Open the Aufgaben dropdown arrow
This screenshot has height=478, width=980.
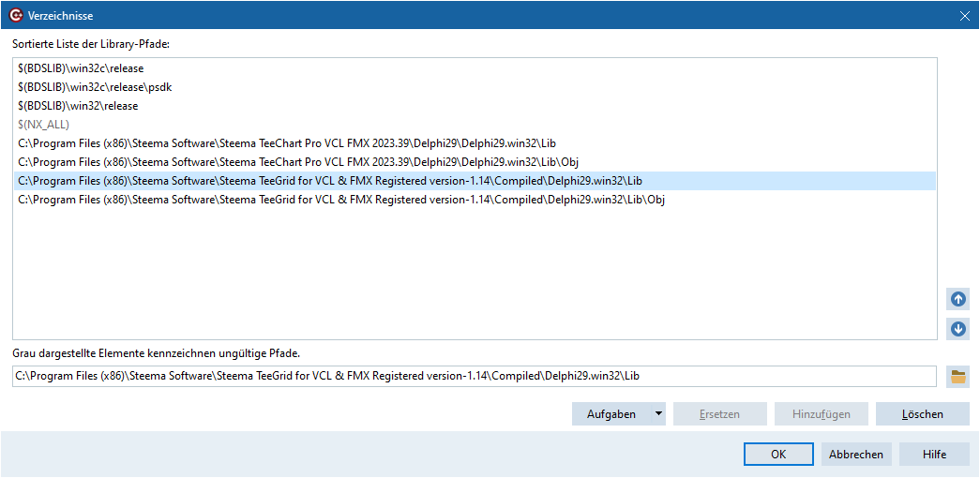pyautogui.click(x=658, y=413)
